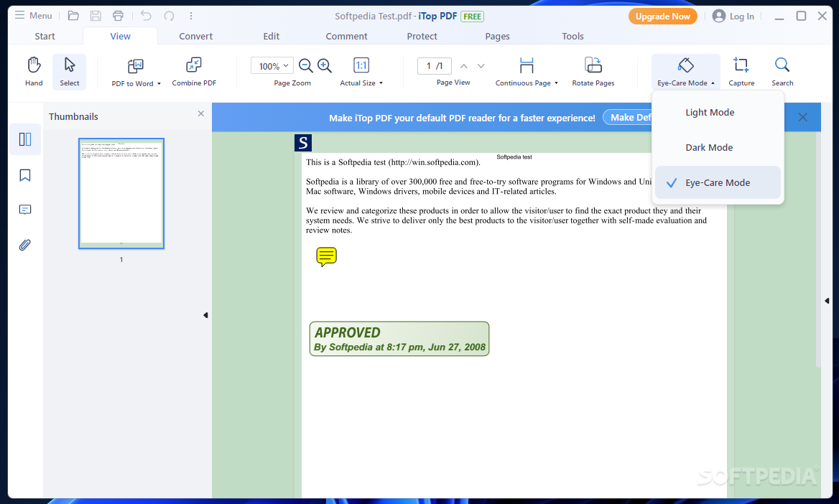Screen dimensions: 839x504
Task: Select the page 1 thumbnail
Action: tap(121, 194)
